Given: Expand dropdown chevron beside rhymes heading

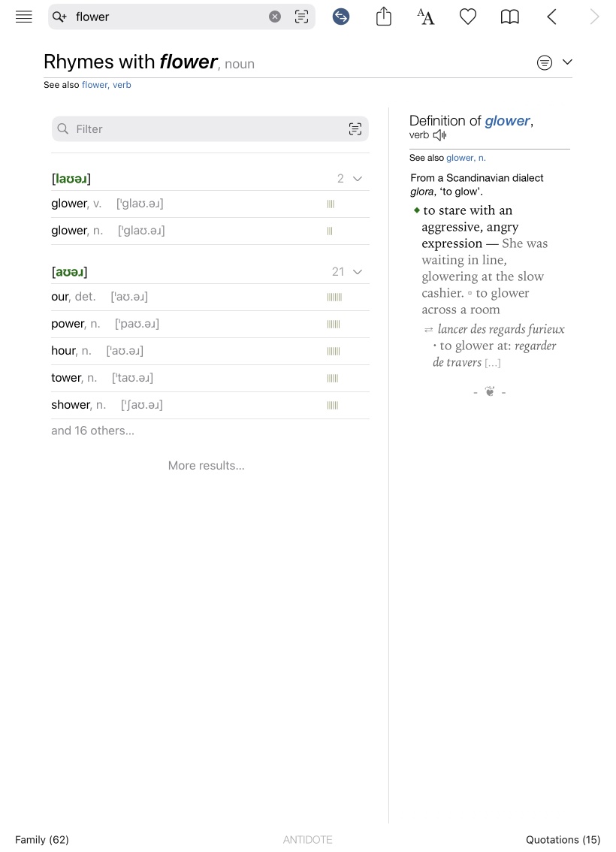Looking at the screenshot, I should [567, 62].
